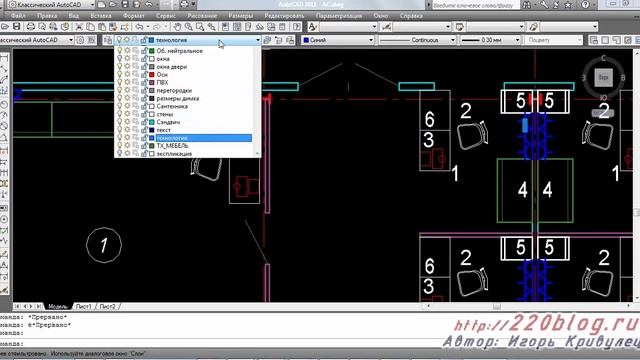Open the Формат menu

[133, 16]
